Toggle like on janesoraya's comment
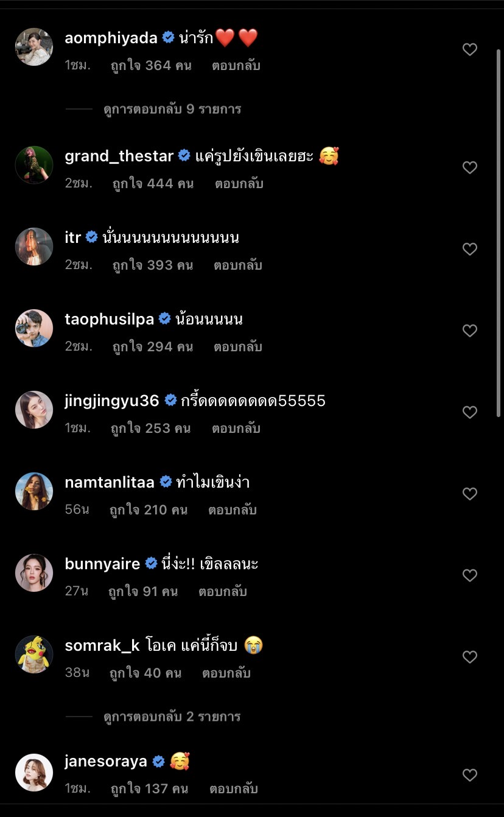 tap(469, 775)
